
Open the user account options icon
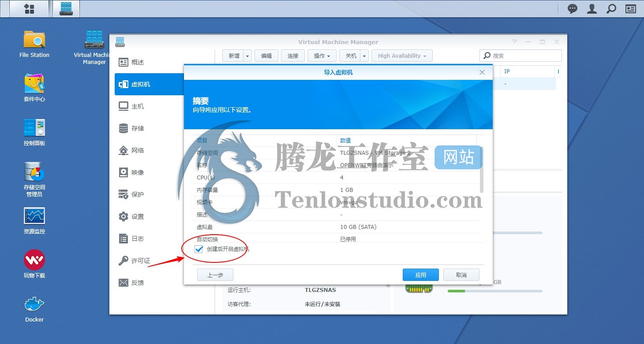pos(592,8)
